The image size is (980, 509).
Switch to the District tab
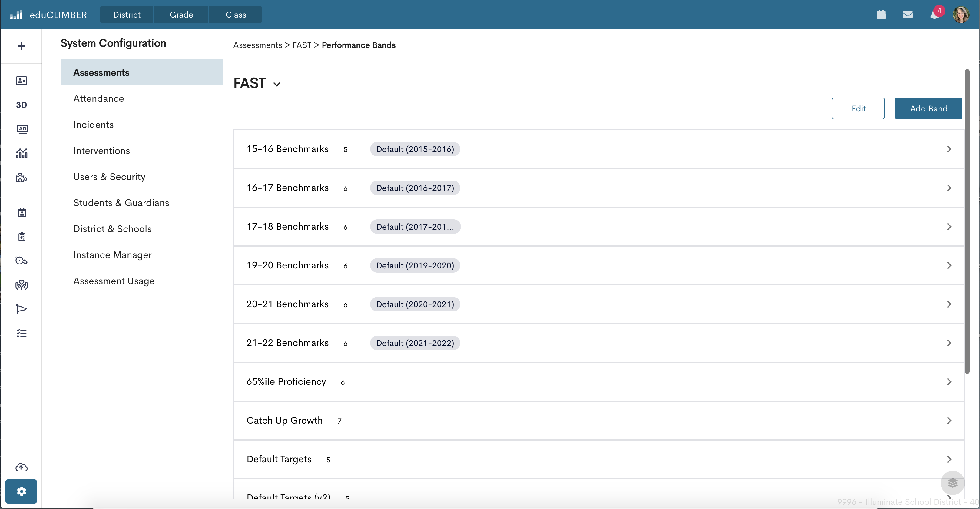click(127, 15)
